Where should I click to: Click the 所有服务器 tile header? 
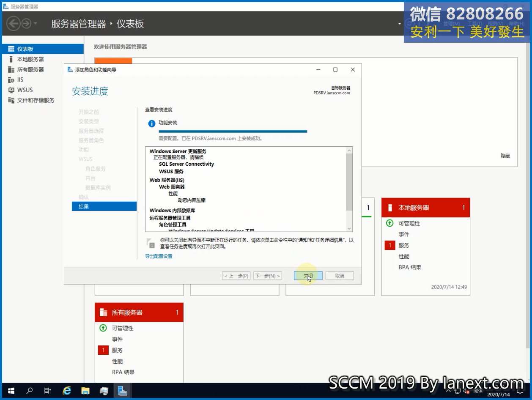pyautogui.click(x=139, y=312)
